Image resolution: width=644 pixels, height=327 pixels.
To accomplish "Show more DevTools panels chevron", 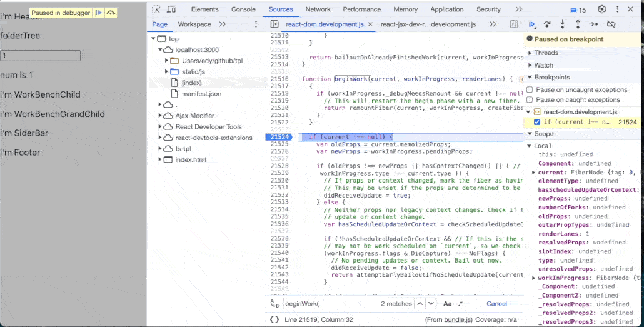I will click(519, 9).
